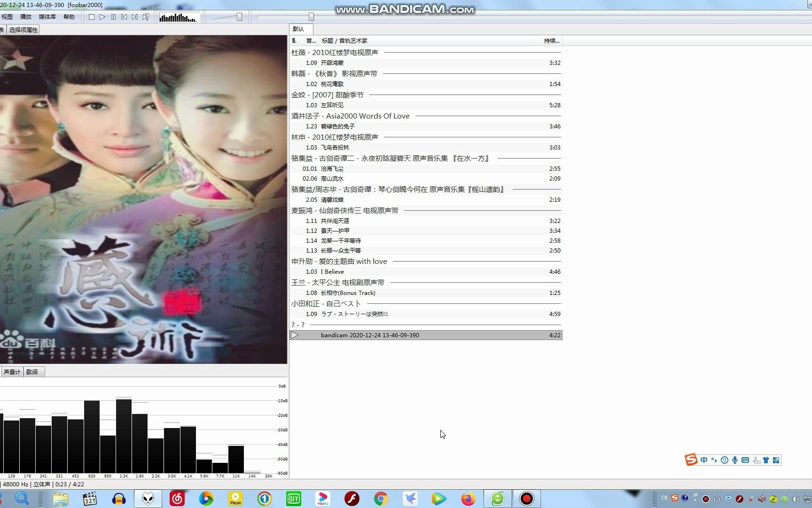The image size is (812, 508).
Task: Select the track 飞鸟各投林
Action: (x=426, y=147)
